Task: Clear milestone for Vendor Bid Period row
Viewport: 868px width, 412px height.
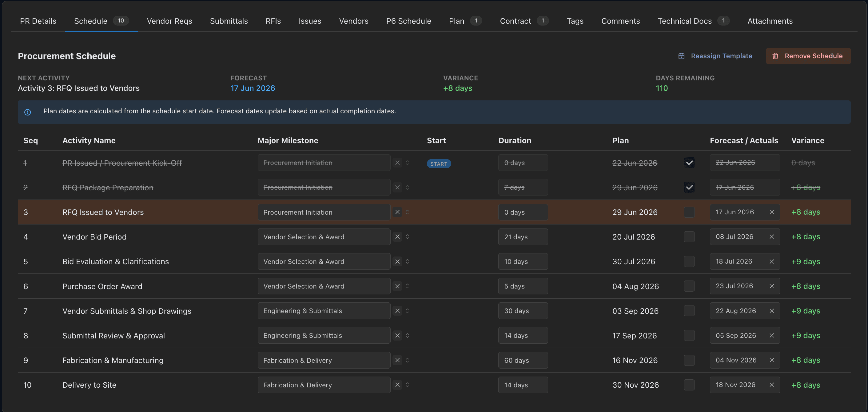Action: pos(397,236)
